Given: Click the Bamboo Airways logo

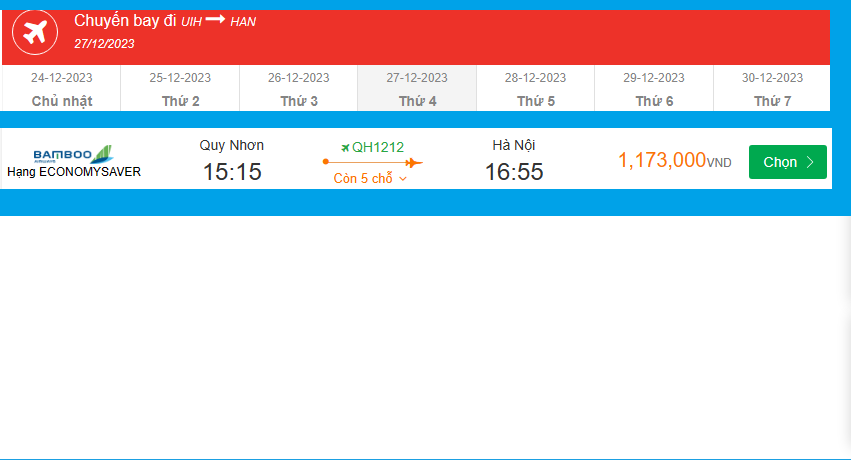Looking at the screenshot, I should (x=73, y=154).
